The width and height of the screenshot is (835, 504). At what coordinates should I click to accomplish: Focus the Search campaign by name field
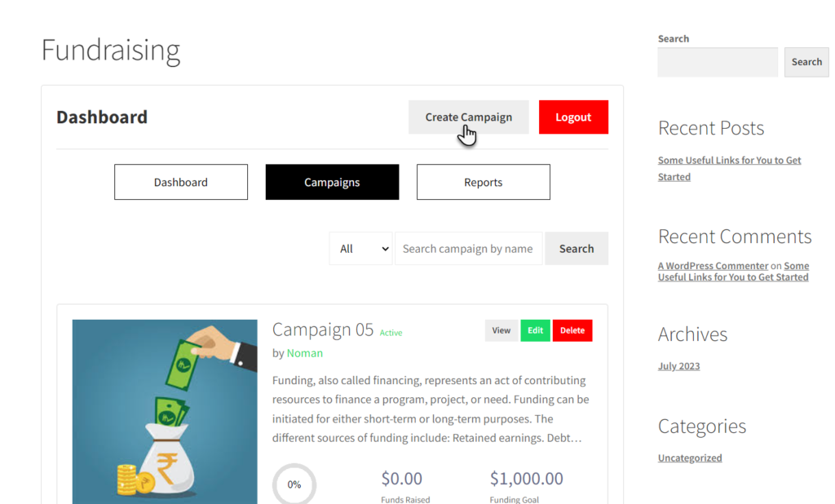469,249
